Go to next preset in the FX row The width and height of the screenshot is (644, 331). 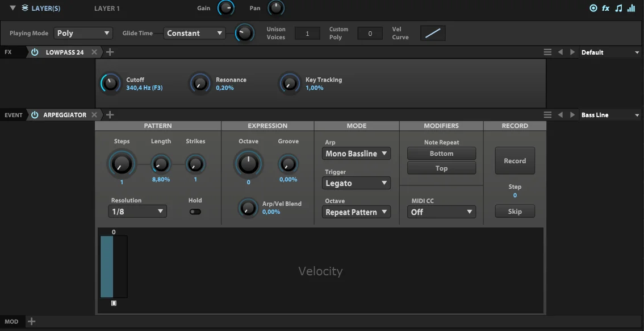point(572,52)
